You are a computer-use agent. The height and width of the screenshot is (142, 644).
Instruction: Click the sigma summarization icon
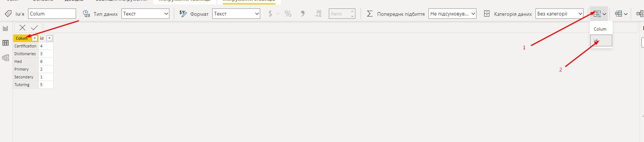tap(369, 14)
